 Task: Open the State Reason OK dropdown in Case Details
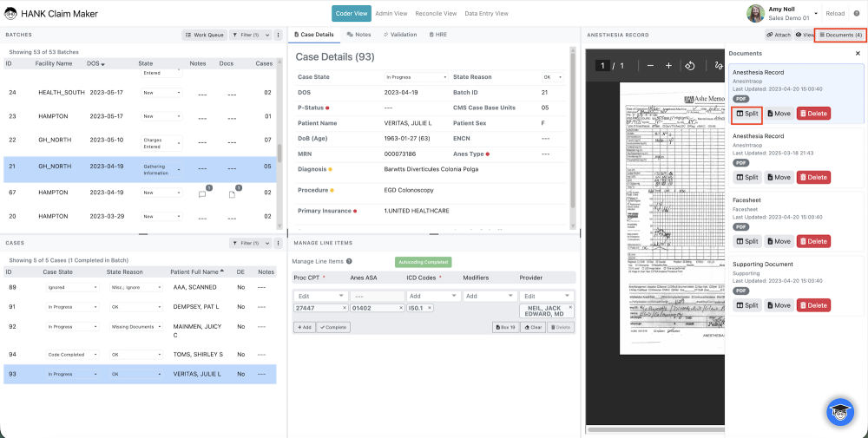(x=552, y=77)
